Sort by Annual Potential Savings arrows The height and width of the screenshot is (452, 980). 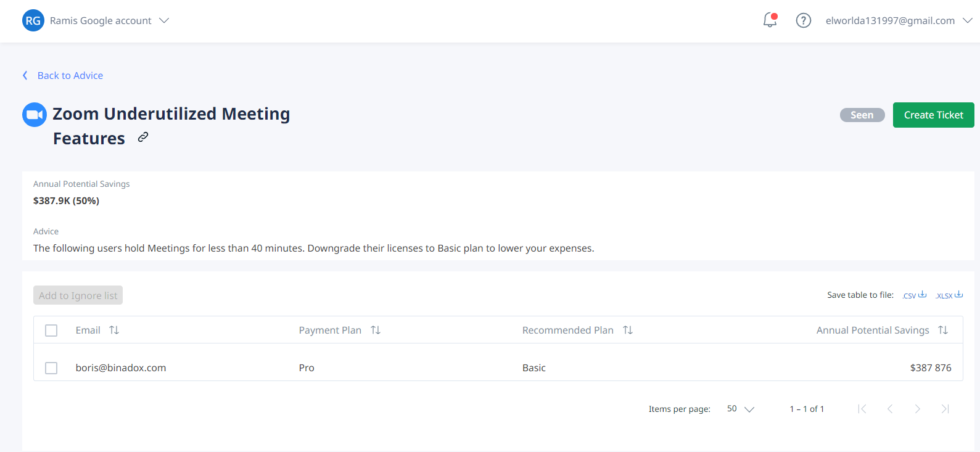[x=943, y=330]
